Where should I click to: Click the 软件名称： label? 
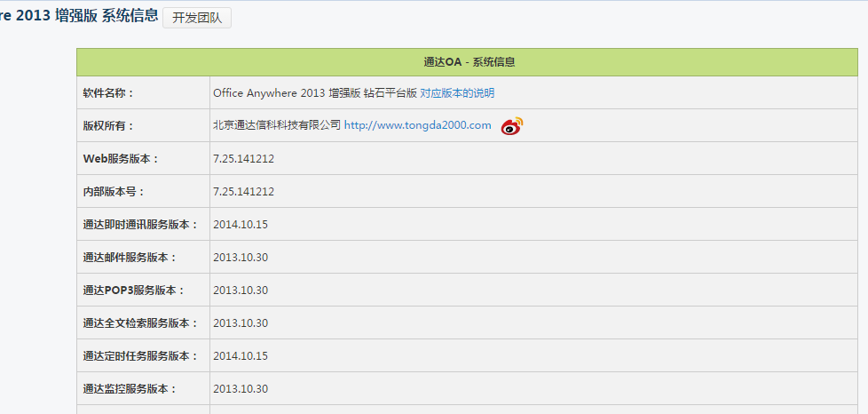coord(108,93)
